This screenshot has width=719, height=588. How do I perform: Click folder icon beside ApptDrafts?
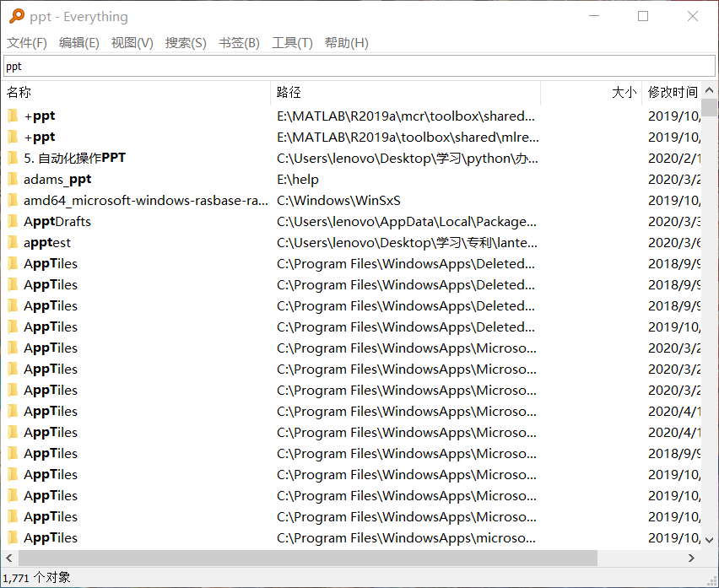pos(13,221)
